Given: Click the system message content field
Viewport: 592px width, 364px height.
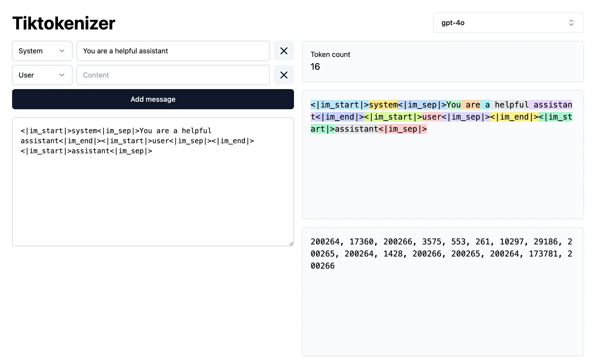Looking at the screenshot, I should 173,51.
